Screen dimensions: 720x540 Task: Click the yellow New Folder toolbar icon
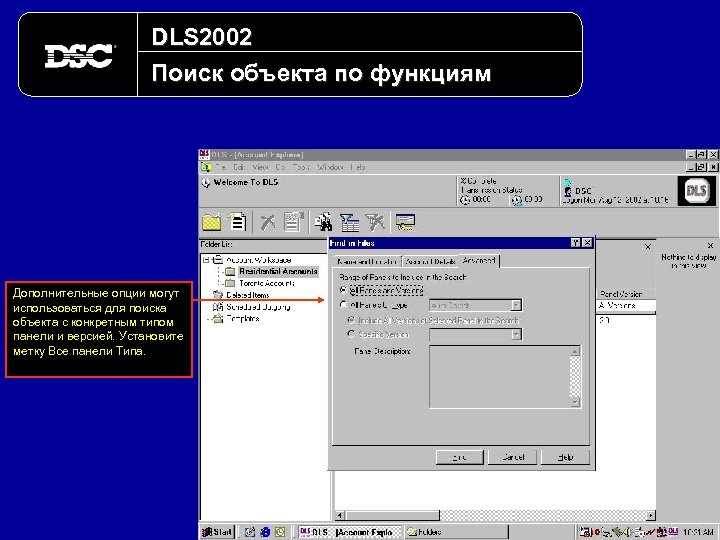pos(212,223)
